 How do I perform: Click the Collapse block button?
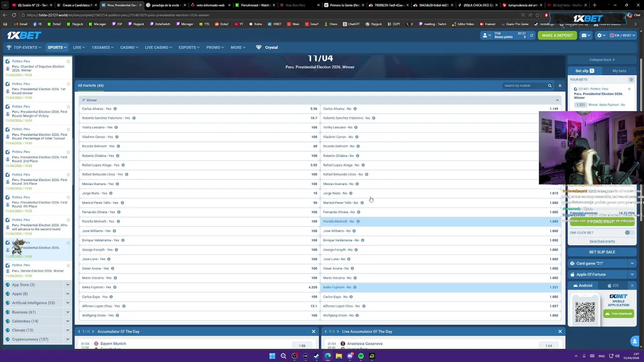coord(602,60)
